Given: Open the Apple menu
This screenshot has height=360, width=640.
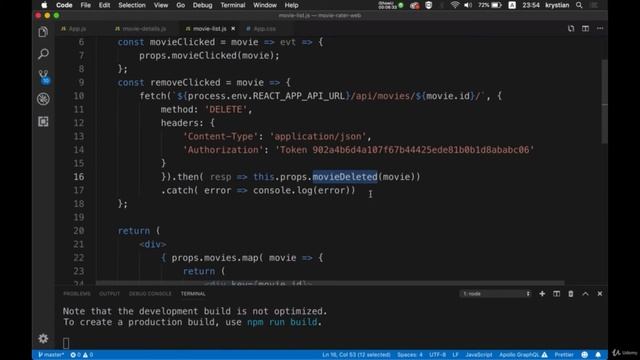Looking at the screenshot, I should click(x=44, y=5).
